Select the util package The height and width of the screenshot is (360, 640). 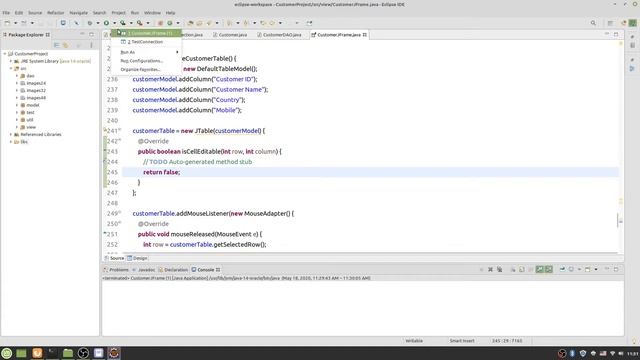click(x=30, y=120)
